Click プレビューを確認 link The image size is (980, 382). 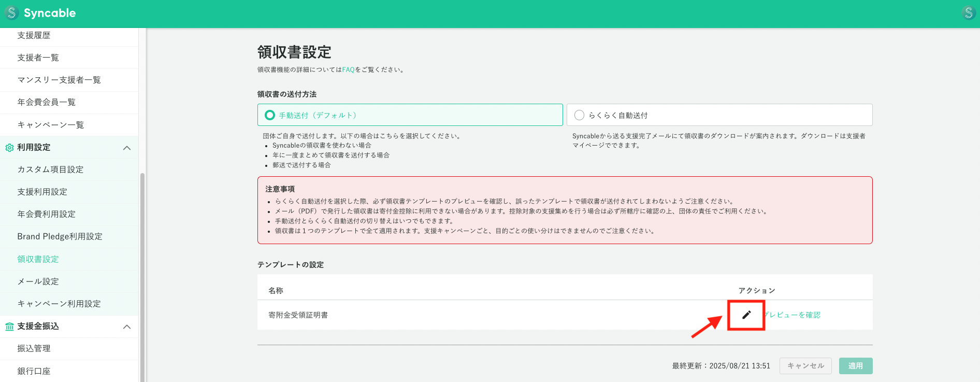pyautogui.click(x=794, y=315)
